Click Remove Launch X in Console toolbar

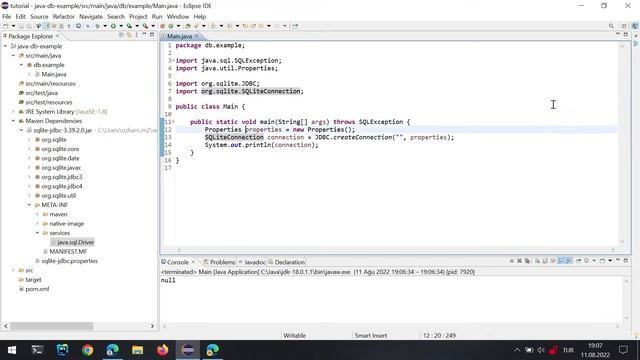tap(519, 261)
